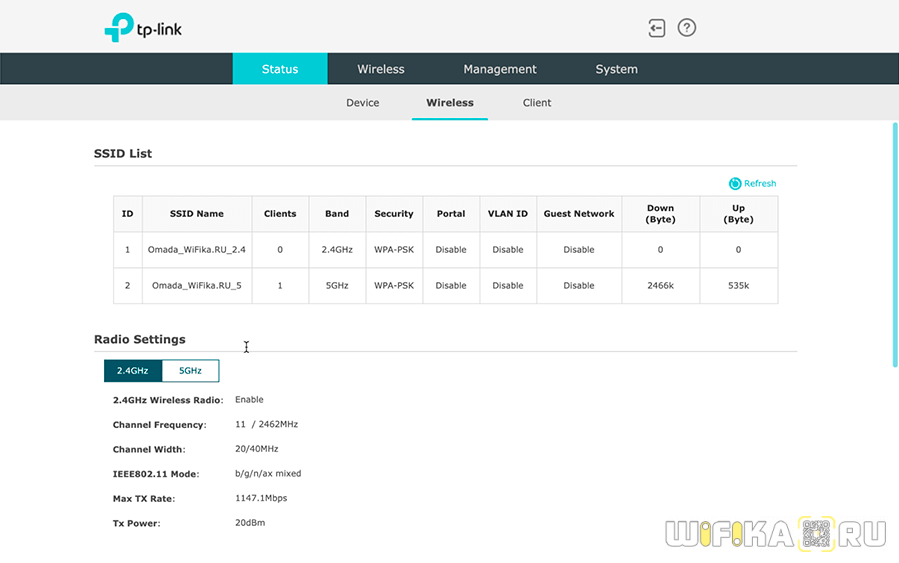Viewport: 899px width, 563px height.
Task: Open the System menu tab
Action: tap(616, 69)
